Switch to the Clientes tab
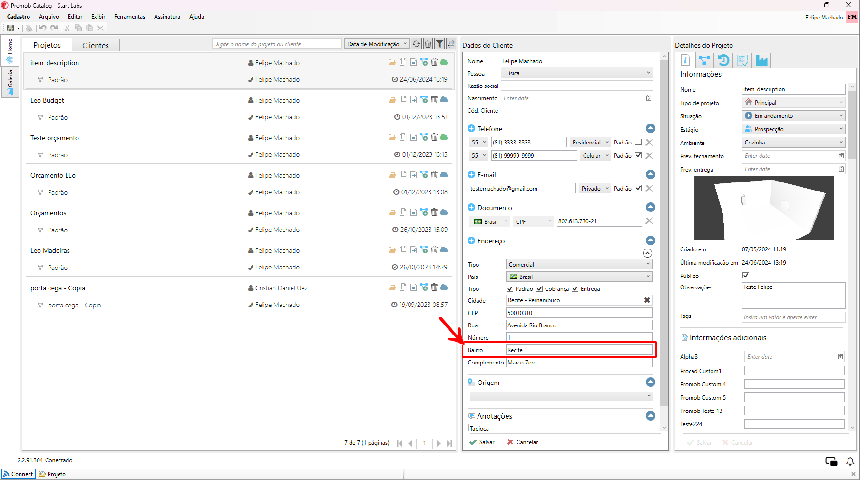The width and height of the screenshot is (868, 488). [x=96, y=45]
